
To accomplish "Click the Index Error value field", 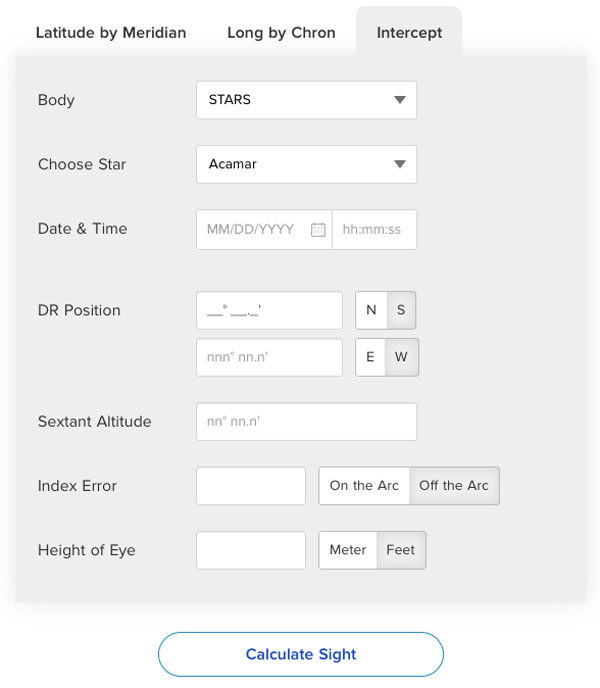I will click(251, 486).
